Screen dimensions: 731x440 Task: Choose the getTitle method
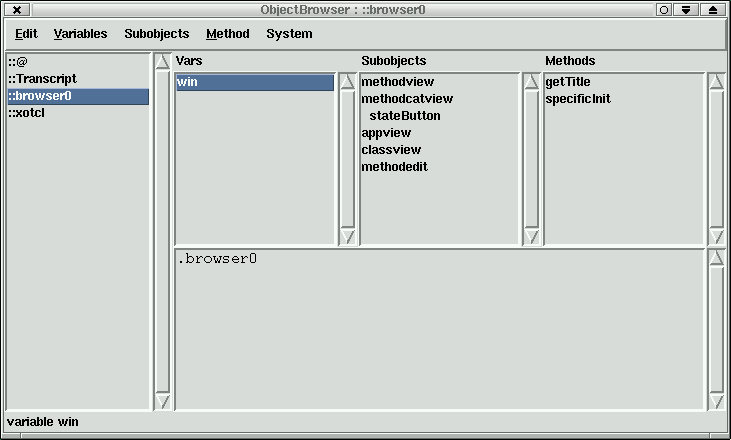tap(568, 82)
